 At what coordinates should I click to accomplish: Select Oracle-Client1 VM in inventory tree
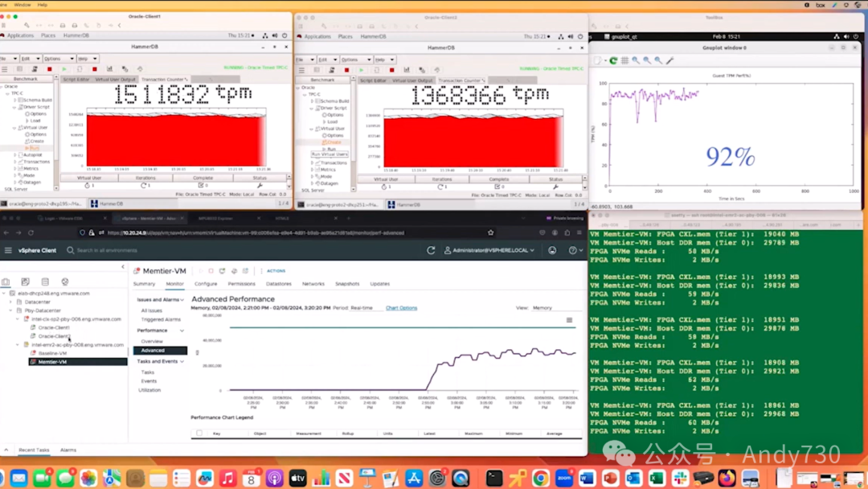[54, 327]
